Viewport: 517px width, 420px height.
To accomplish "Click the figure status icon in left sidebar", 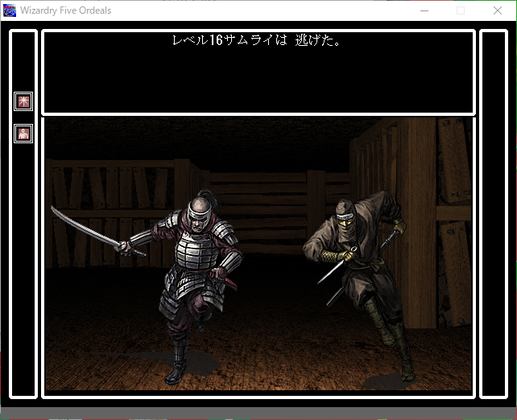I will [23, 134].
